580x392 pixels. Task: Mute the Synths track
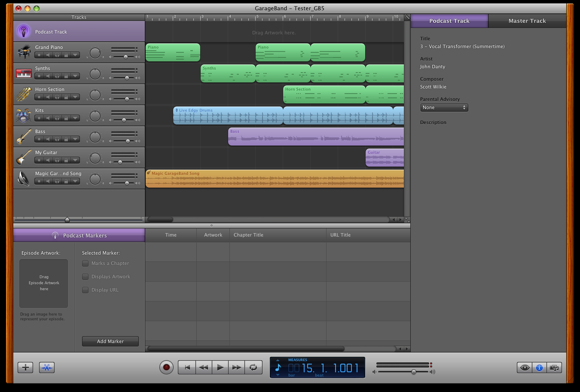[48, 76]
